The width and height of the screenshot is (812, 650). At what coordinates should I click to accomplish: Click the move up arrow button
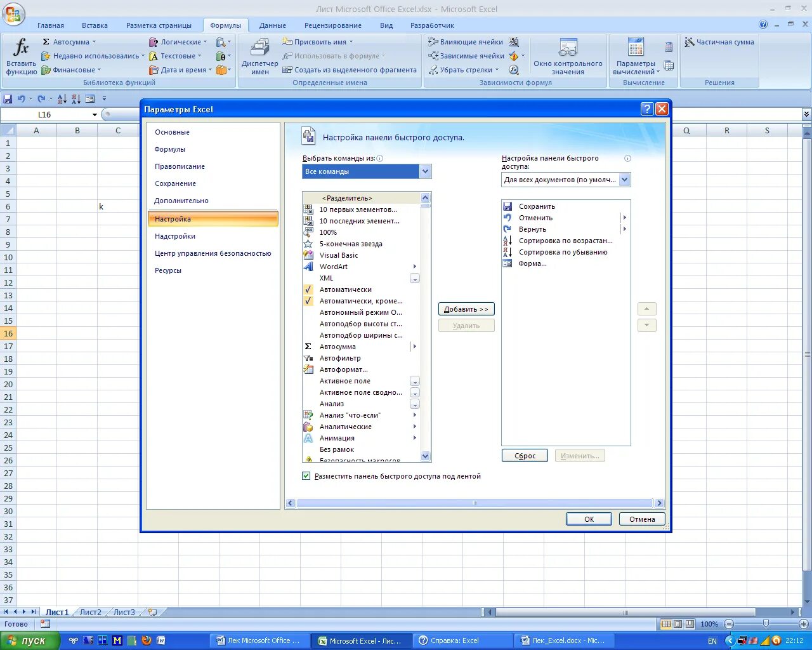tap(646, 309)
